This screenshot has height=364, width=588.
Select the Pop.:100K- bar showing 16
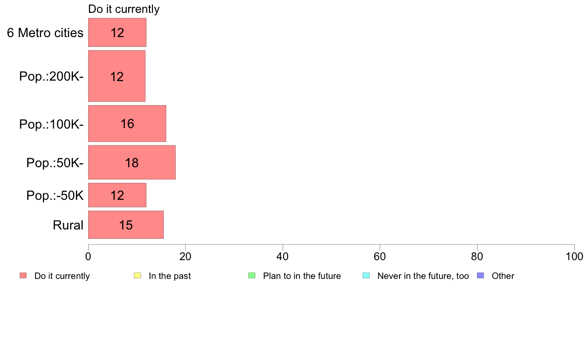click(127, 124)
